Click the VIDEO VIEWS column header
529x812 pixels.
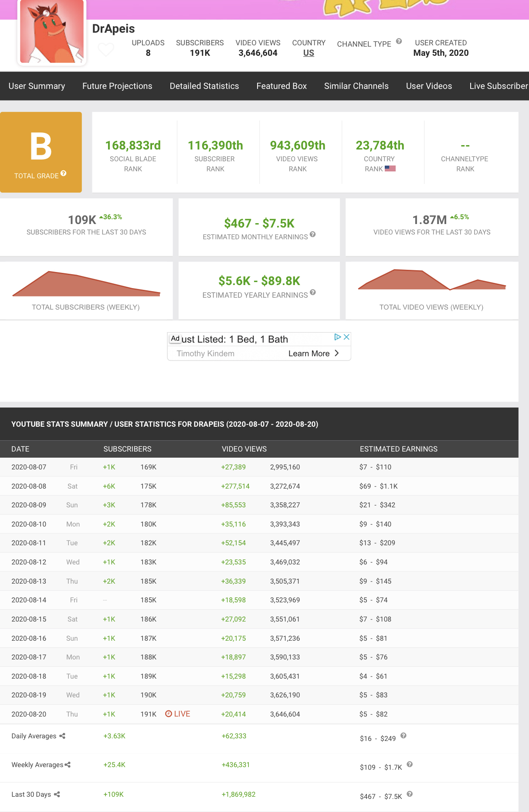(244, 449)
